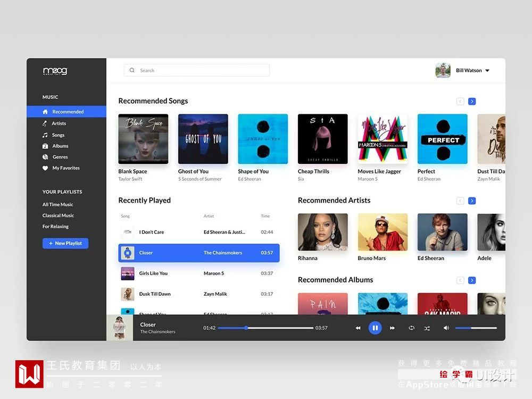Show previous Recommended Artists
Image resolution: width=532 pixels, height=399 pixels.
point(460,201)
